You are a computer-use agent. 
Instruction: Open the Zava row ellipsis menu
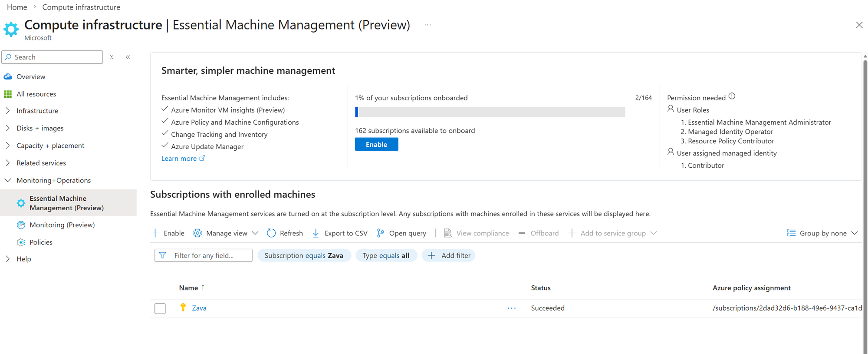pos(512,308)
